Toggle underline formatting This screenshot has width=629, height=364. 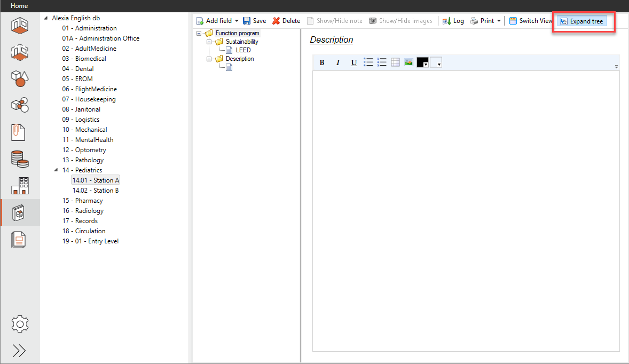pyautogui.click(x=353, y=62)
